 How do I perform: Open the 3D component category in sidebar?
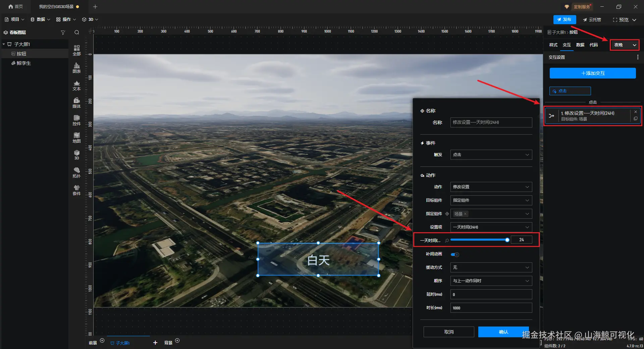(77, 155)
